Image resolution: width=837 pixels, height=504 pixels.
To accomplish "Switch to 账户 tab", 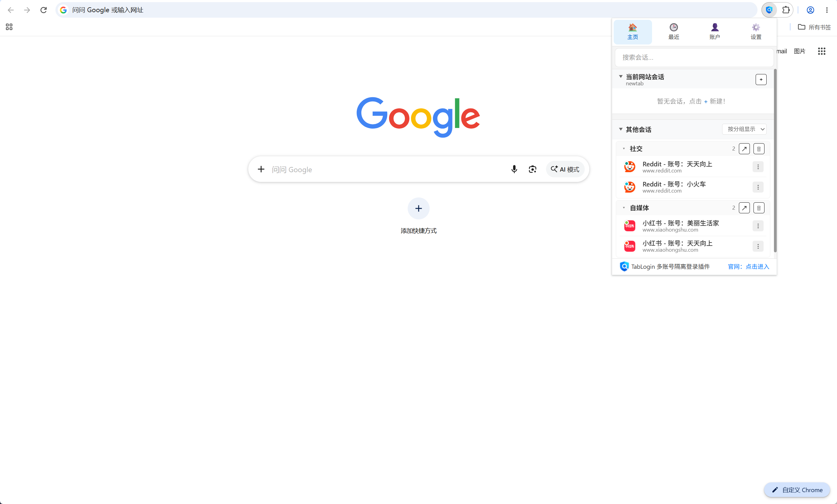I will tap(715, 32).
